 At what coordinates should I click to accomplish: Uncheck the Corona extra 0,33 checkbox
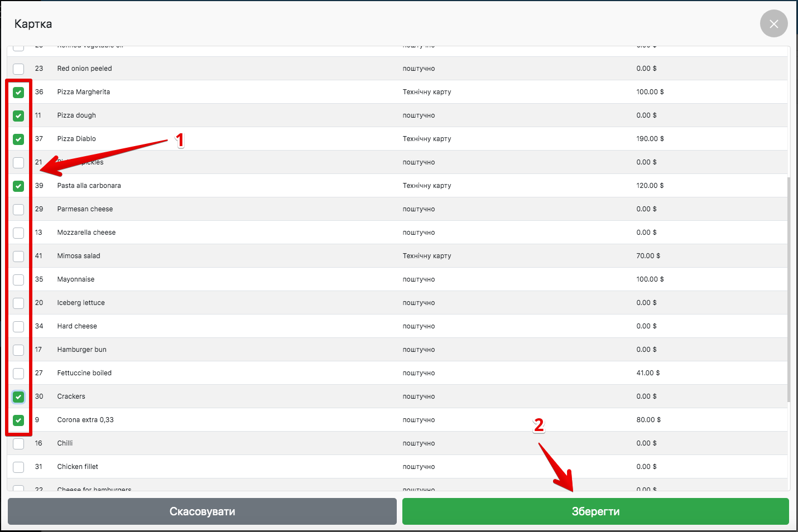point(18,420)
